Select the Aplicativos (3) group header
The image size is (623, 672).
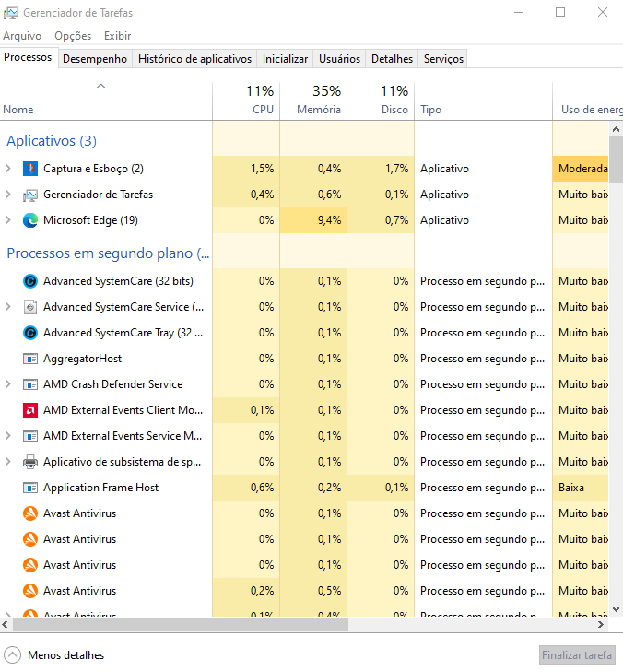(52, 140)
